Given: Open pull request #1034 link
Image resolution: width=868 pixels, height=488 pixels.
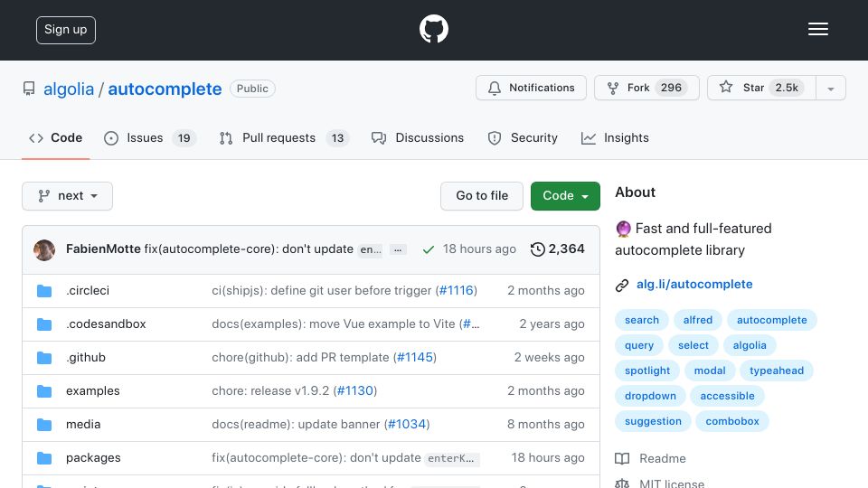Looking at the screenshot, I should [x=407, y=425].
